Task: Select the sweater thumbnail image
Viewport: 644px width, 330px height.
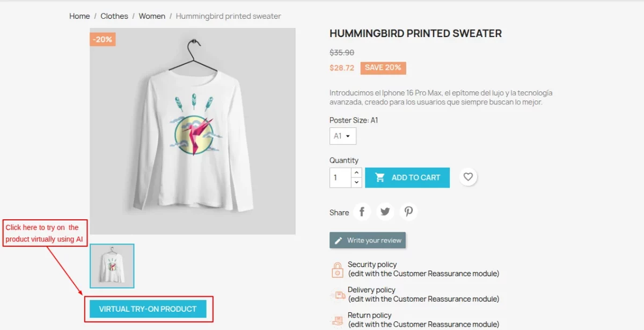Action: click(x=112, y=266)
